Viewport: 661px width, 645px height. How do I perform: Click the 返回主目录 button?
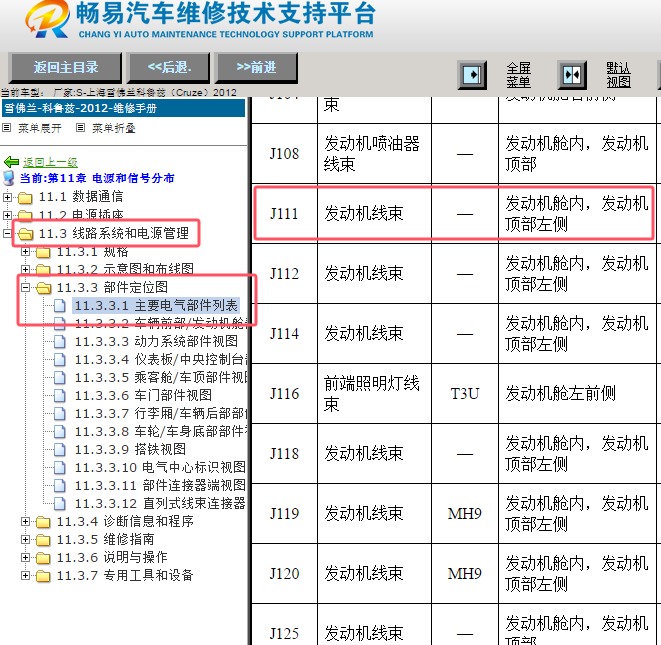point(65,67)
